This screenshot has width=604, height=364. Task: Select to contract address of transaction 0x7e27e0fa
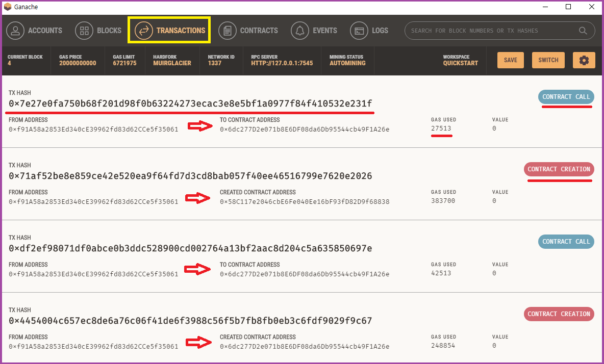tap(305, 129)
